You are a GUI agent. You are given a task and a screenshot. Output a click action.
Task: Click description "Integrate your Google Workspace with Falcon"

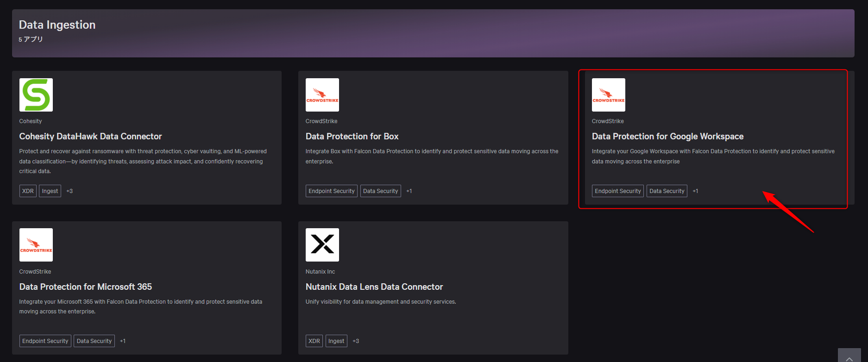(x=713, y=156)
